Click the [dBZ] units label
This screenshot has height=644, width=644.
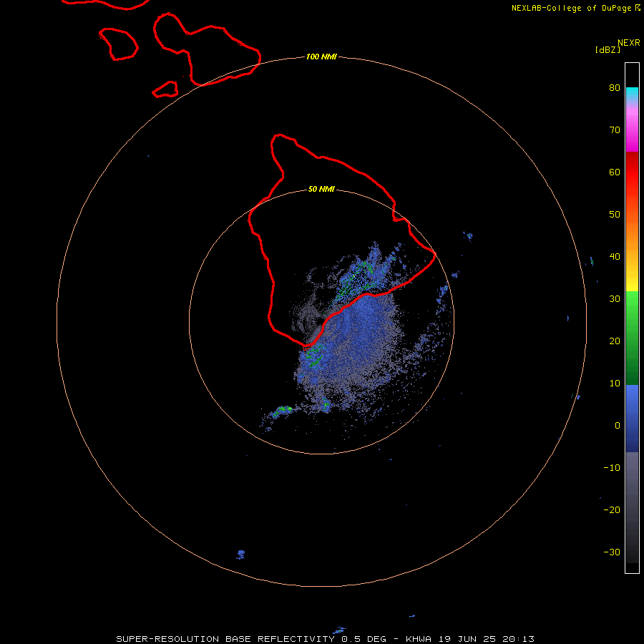(608, 49)
